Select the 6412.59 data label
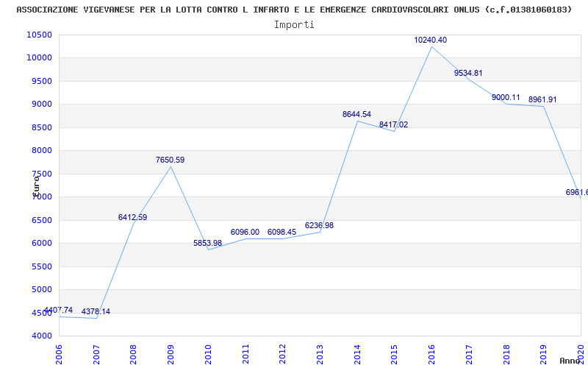This screenshot has height=368, width=588. (x=133, y=217)
